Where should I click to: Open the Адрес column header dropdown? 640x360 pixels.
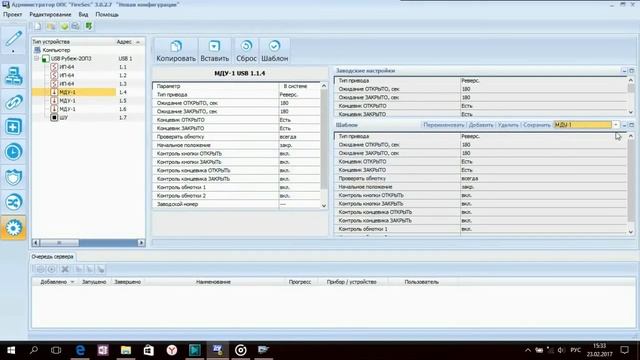(138, 42)
